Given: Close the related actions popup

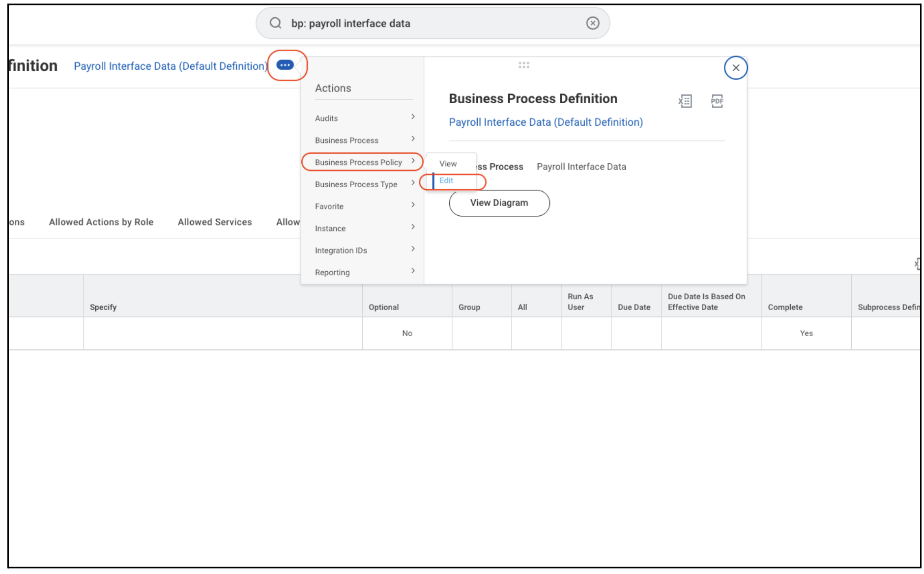Looking at the screenshot, I should (x=736, y=68).
